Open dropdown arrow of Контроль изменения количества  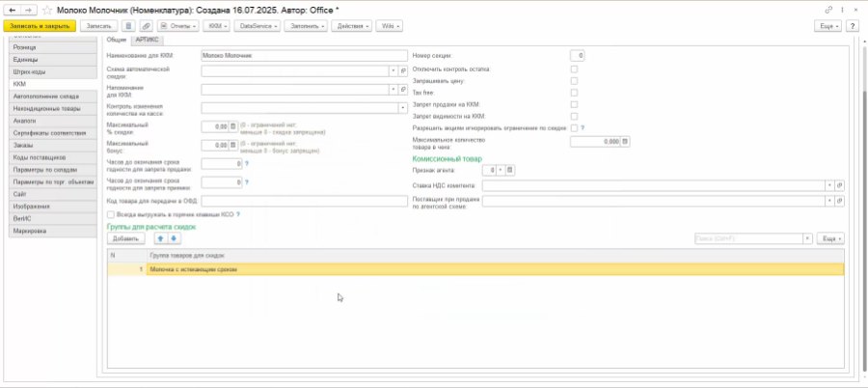click(x=402, y=108)
